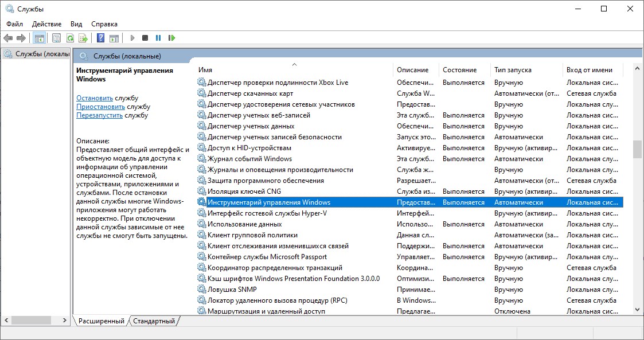This screenshot has height=340, width=644.
Task: Click the Refresh toolbar icon
Action: pos(70,38)
